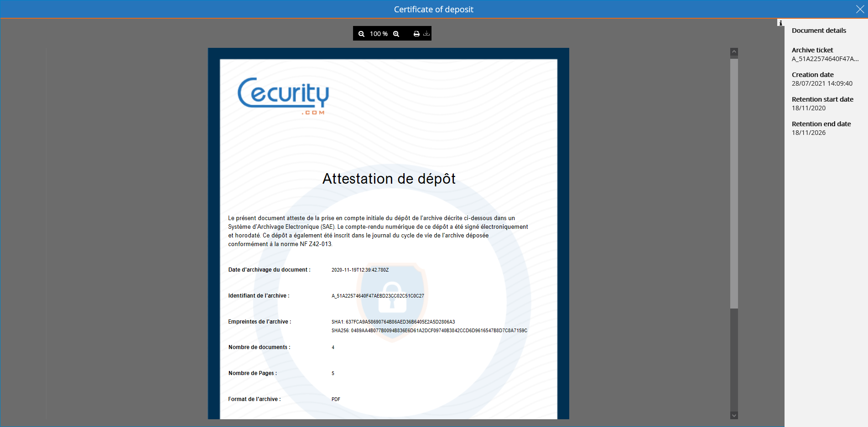Expand the Document details section
Viewport: 868px width, 427px height.
pyautogui.click(x=819, y=30)
